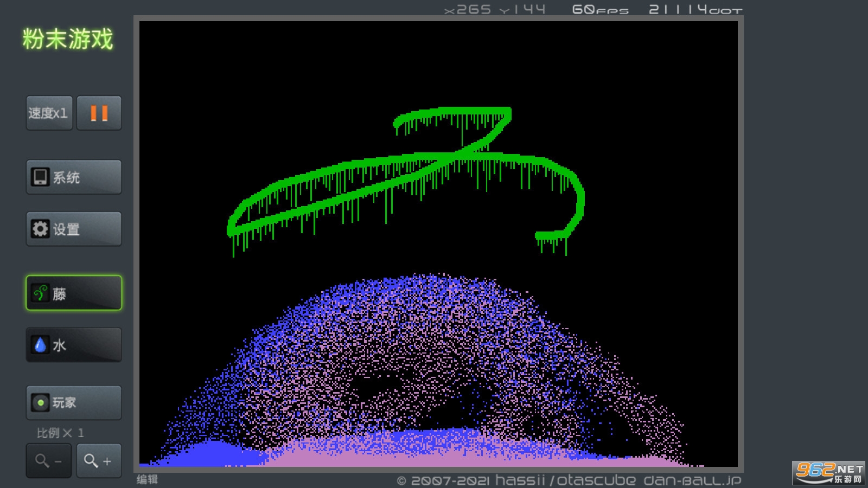868x488 pixels.
Task: Select the 水 water droplet element
Action: point(74,345)
